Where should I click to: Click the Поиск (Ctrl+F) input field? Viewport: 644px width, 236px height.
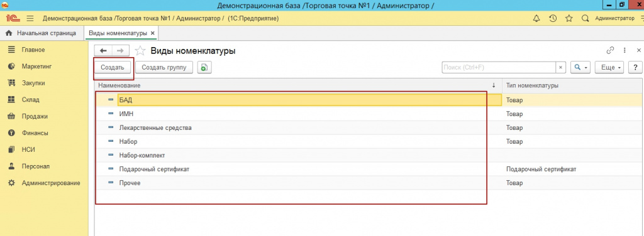[x=499, y=68]
